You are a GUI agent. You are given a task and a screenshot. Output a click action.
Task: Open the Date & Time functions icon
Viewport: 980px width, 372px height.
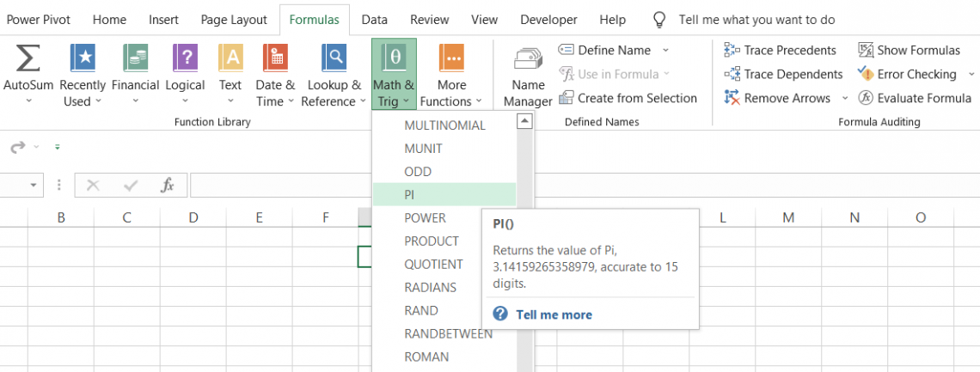[x=275, y=58]
